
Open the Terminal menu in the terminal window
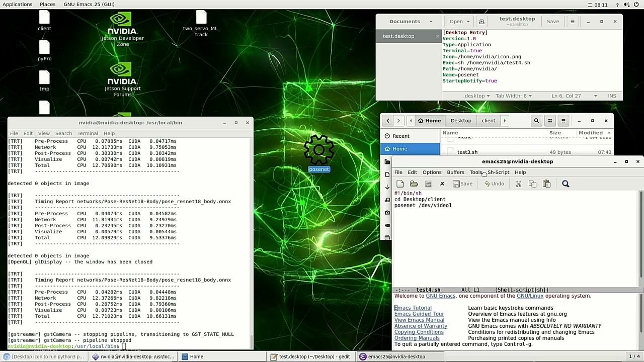(87, 133)
